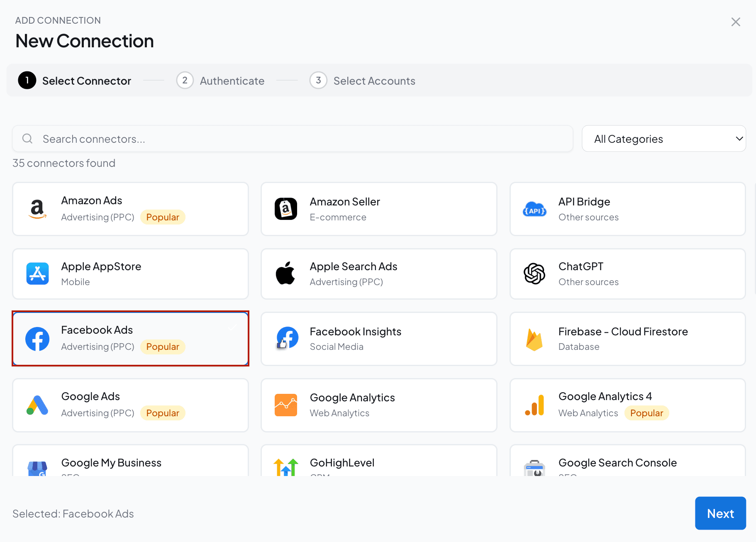Image resolution: width=756 pixels, height=542 pixels.
Task: Click the Amazon Ads logo icon
Action: [x=37, y=209]
